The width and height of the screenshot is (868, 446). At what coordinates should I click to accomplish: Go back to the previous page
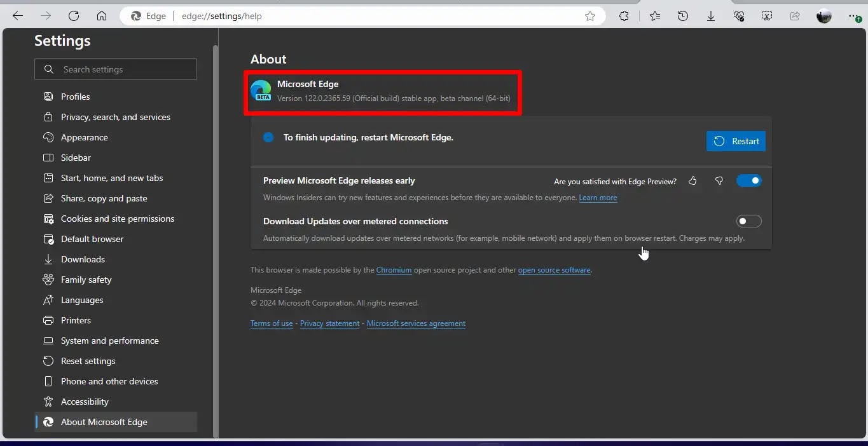click(18, 16)
